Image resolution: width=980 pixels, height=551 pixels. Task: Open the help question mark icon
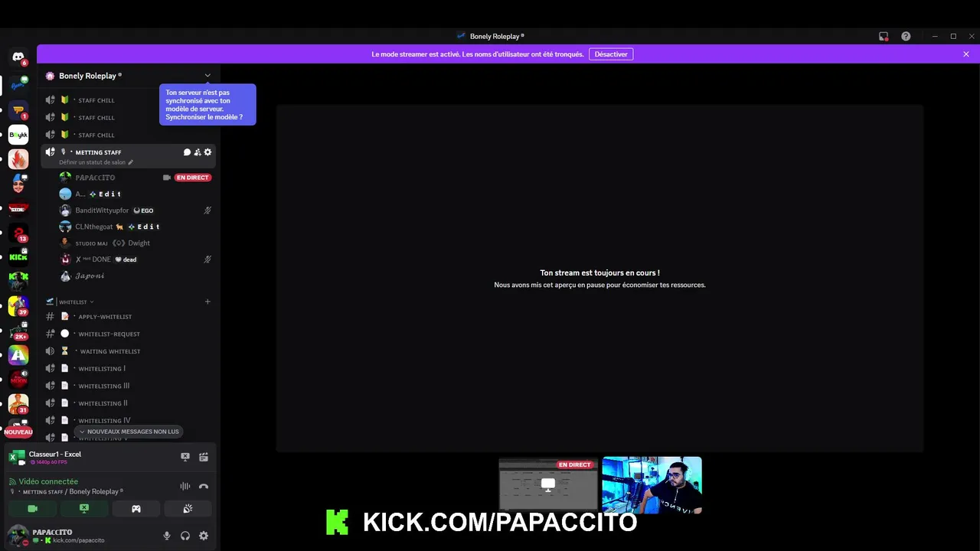pos(906,36)
